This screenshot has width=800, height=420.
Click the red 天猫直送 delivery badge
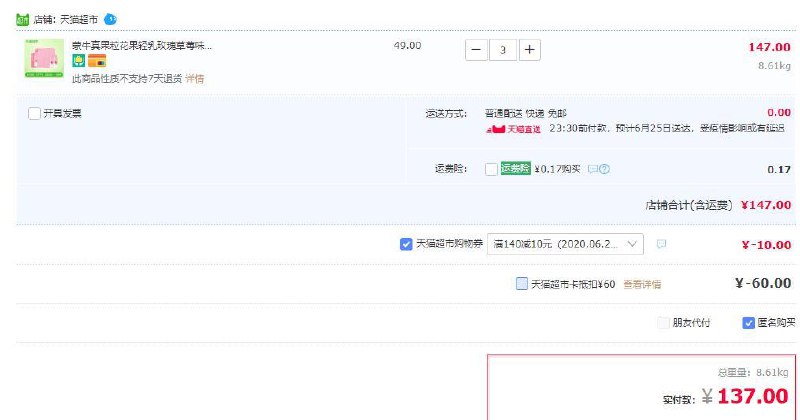tap(513, 129)
